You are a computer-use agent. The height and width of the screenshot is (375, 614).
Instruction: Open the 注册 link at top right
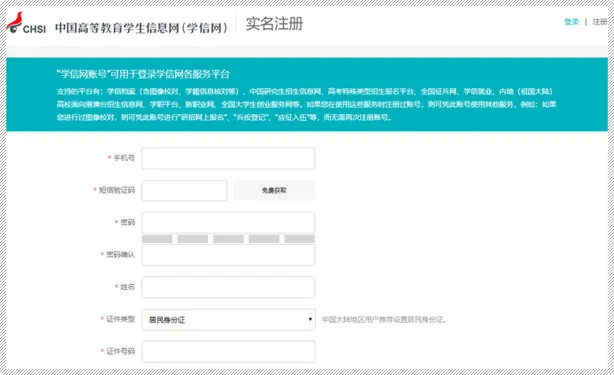tap(600, 22)
